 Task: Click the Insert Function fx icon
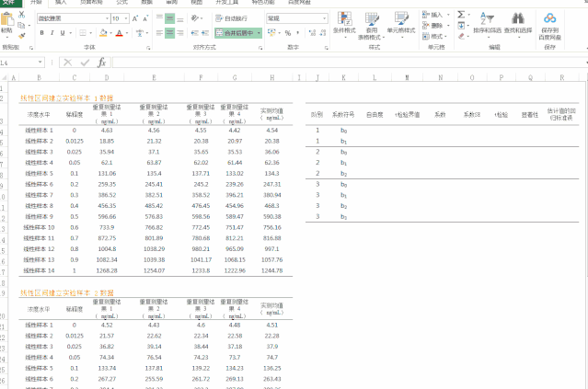(102, 63)
